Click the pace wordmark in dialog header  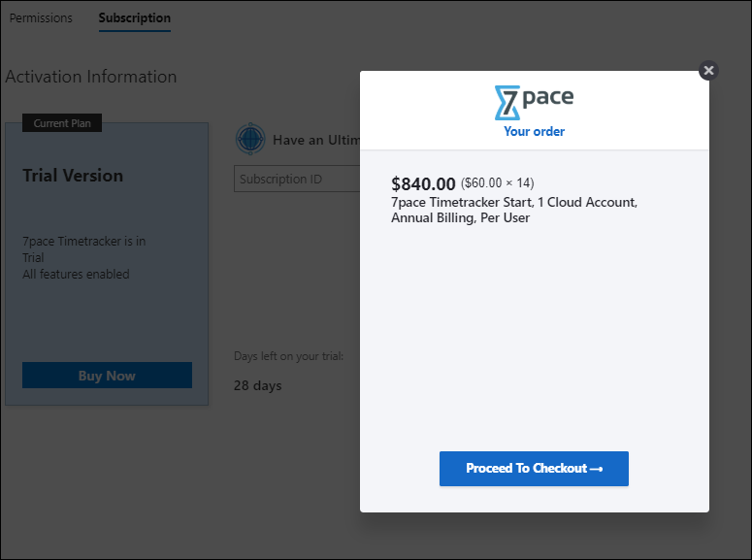547,97
